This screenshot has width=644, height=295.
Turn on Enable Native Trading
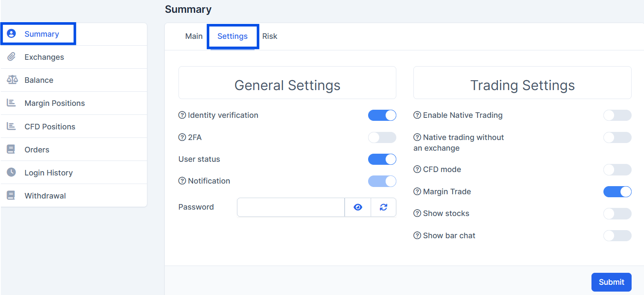point(618,115)
